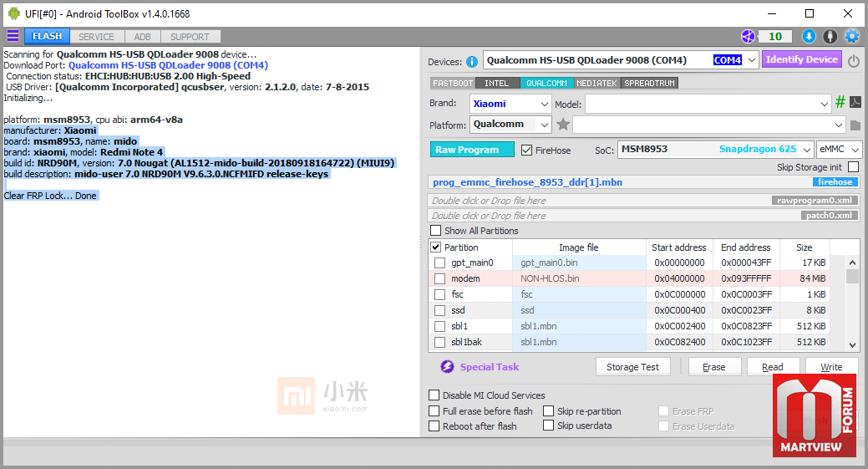Screen dimensions: 868x469
Task: Click the blue download arrow icon
Action: click(809, 37)
